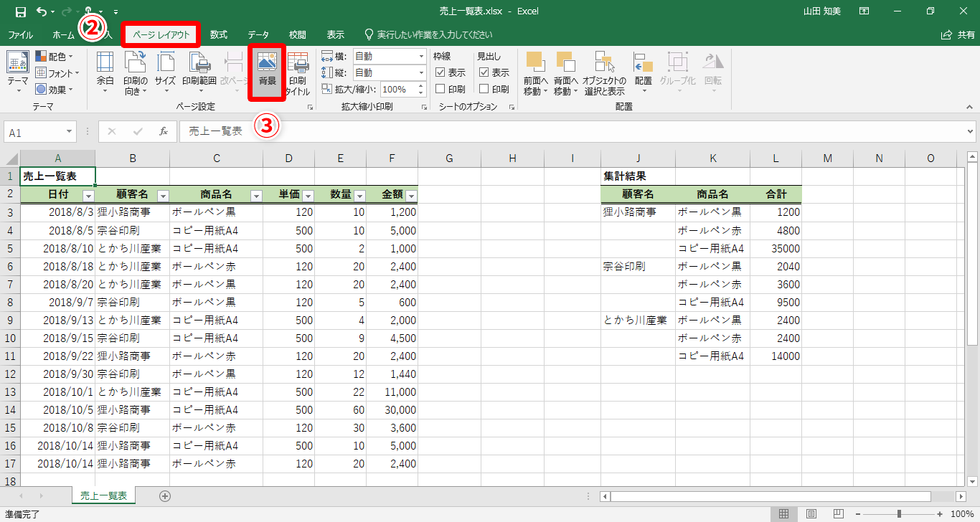Open the theme Fonts (フォント) dropdown
This screenshot has width=980, height=522.
click(x=57, y=72)
